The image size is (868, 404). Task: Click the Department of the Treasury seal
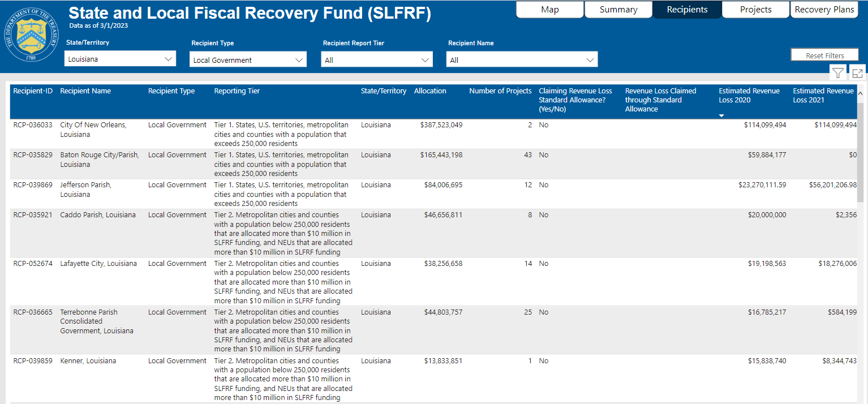[x=32, y=35]
